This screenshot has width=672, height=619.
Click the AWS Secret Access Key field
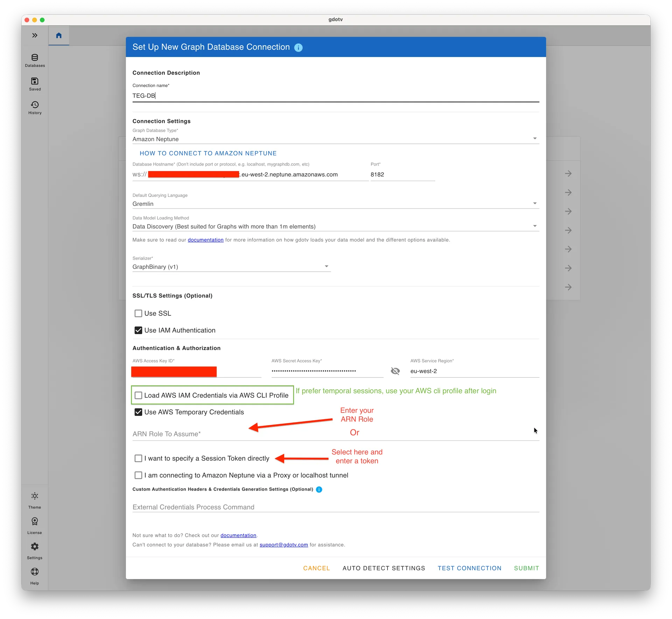[327, 371]
